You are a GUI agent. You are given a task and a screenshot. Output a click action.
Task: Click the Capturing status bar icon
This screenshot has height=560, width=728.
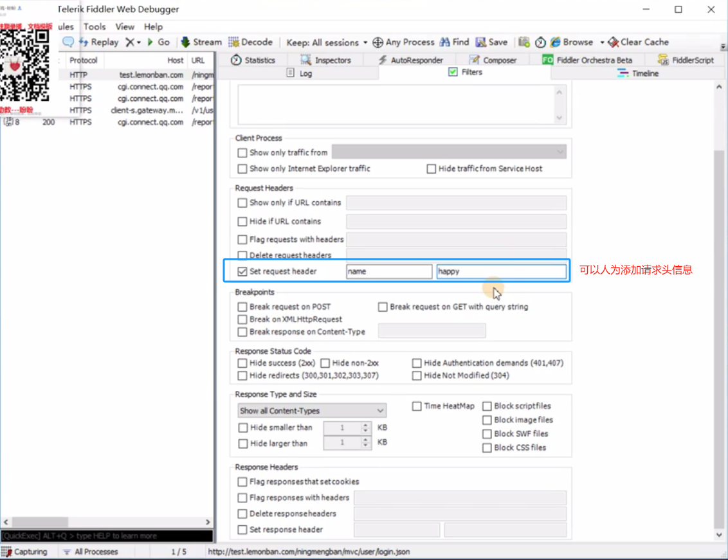click(6, 552)
